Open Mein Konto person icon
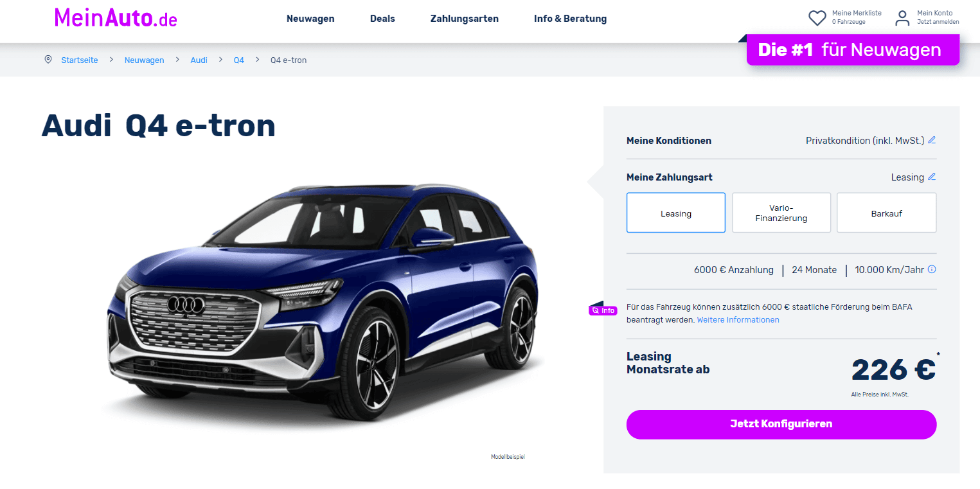The width and height of the screenshot is (980, 489). coord(902,18)
